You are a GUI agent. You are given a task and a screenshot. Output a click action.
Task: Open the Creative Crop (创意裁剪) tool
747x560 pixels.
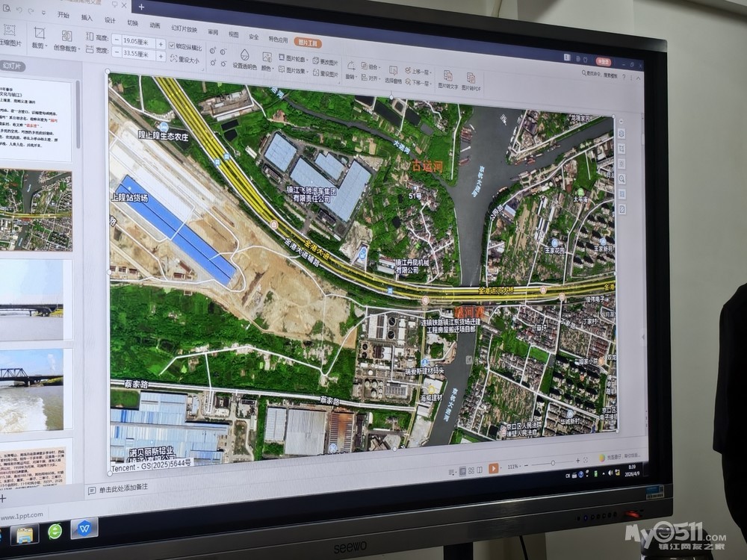67,39
